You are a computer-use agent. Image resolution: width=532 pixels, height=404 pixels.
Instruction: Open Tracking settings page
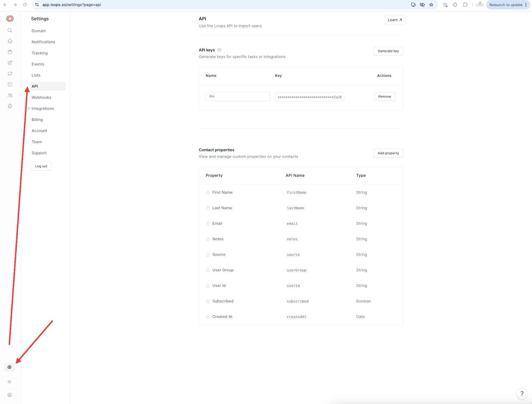40,53
